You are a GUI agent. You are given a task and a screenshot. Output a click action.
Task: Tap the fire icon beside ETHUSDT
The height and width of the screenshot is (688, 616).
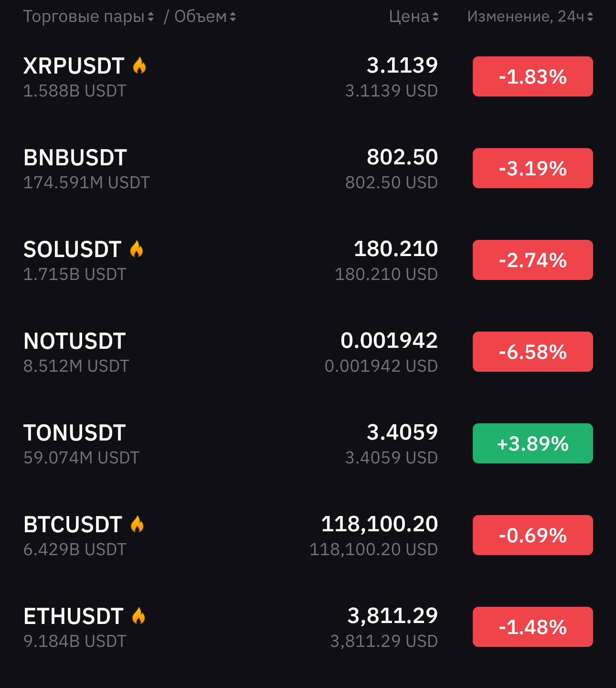click(138, 616)
